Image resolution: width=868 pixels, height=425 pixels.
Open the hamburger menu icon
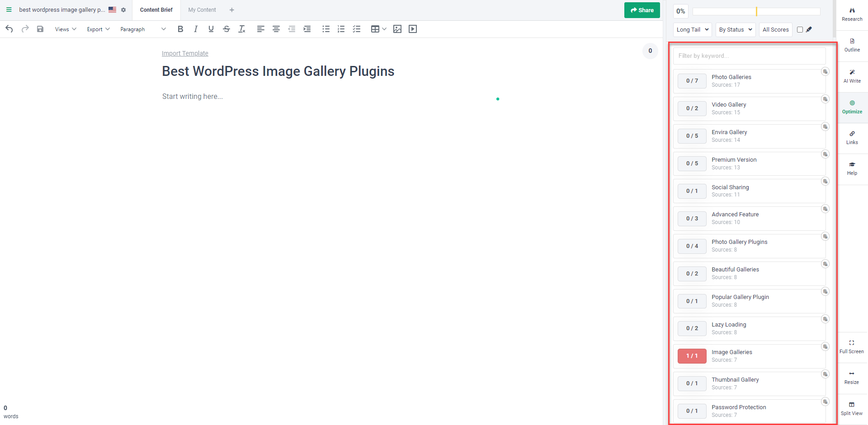9,9
